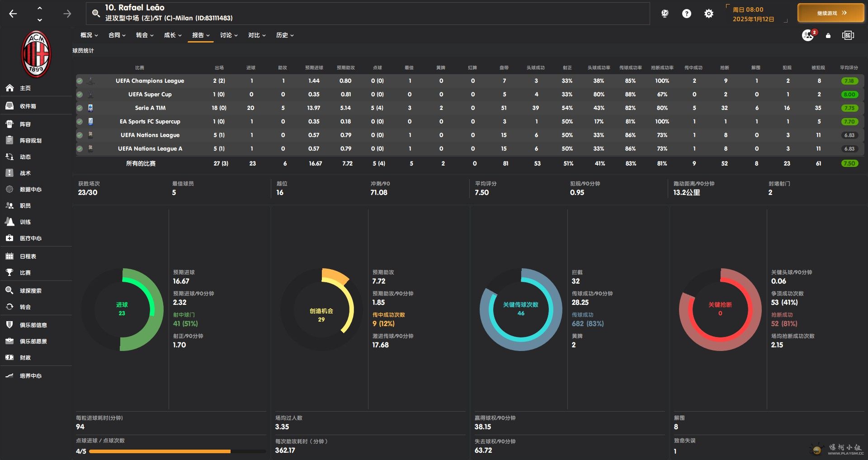868x460 pixels.
Task: Click the search magnifier icon
Action: pyautogui.click(x=96, y=13)
